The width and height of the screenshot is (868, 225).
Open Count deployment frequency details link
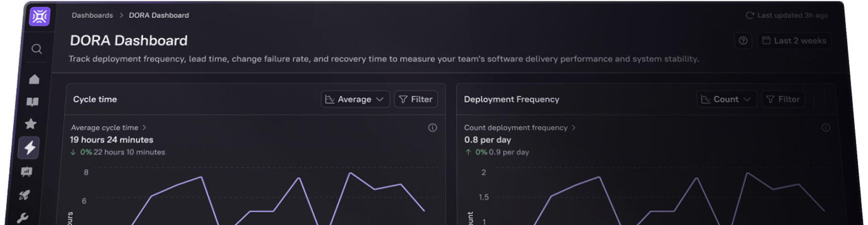coord(519,128)
